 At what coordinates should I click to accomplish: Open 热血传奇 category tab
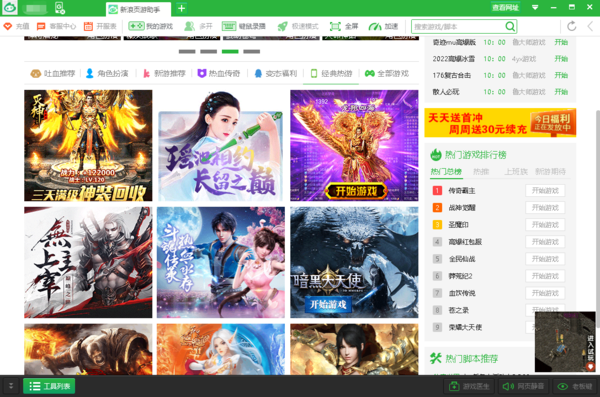pos(218,73)
